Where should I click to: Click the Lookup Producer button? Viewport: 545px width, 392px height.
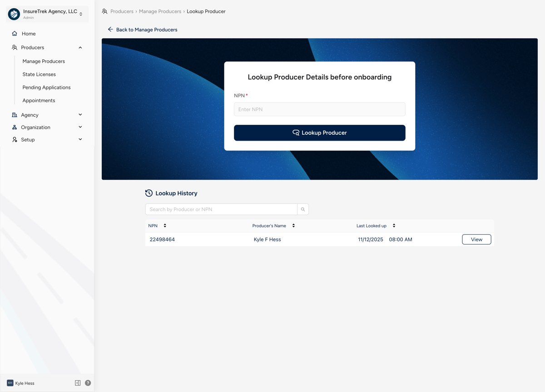319,132
